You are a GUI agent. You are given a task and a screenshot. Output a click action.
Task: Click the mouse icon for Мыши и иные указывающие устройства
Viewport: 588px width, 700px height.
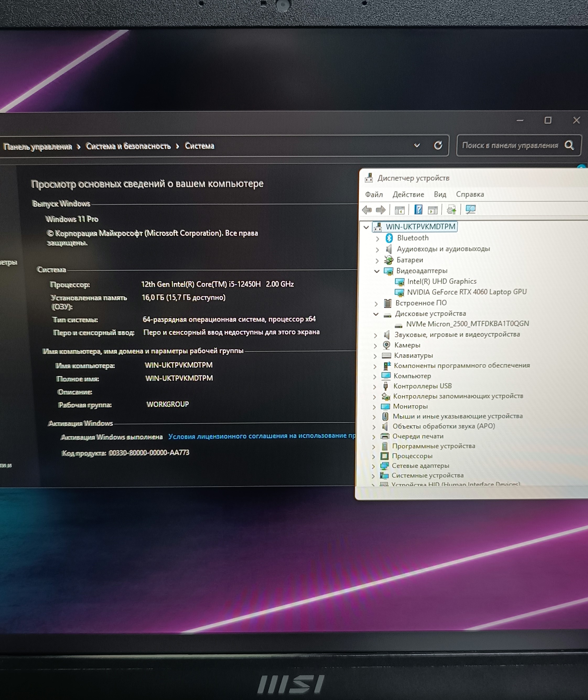click(385, 416)
